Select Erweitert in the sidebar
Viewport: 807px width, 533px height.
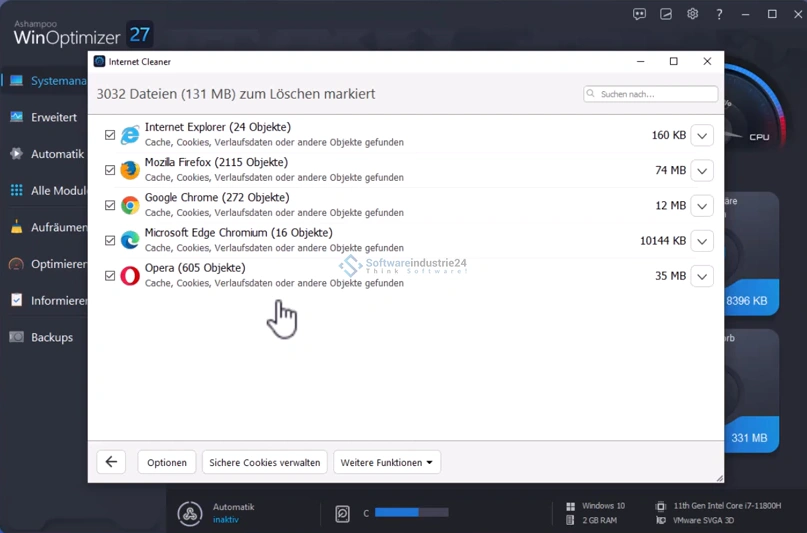(53, 117)
